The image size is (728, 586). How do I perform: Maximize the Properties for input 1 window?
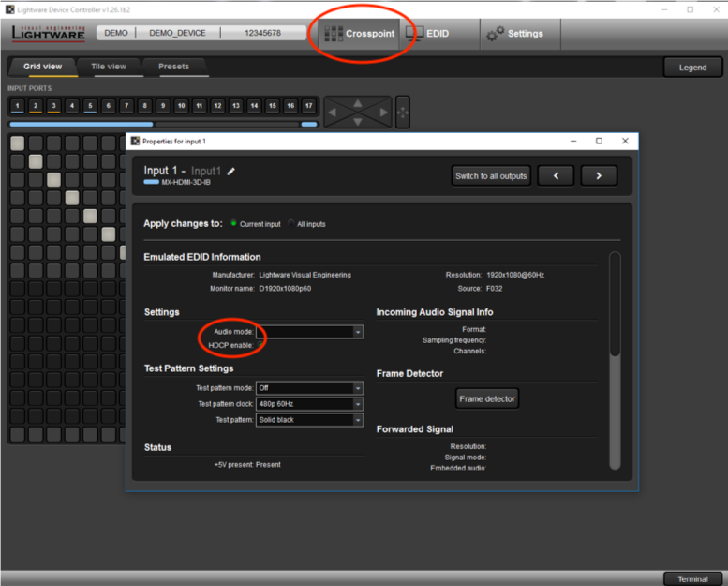(x=599, y=141)
